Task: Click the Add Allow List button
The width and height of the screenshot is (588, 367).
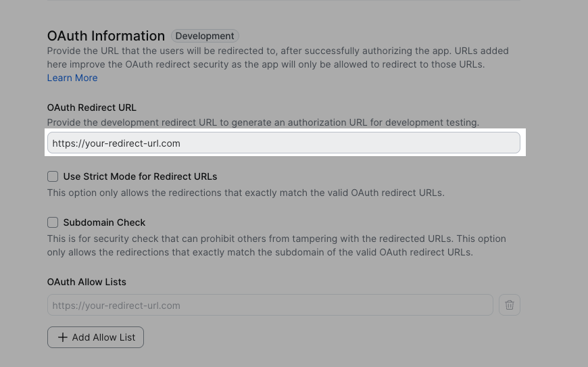Action: coord(95,337)
